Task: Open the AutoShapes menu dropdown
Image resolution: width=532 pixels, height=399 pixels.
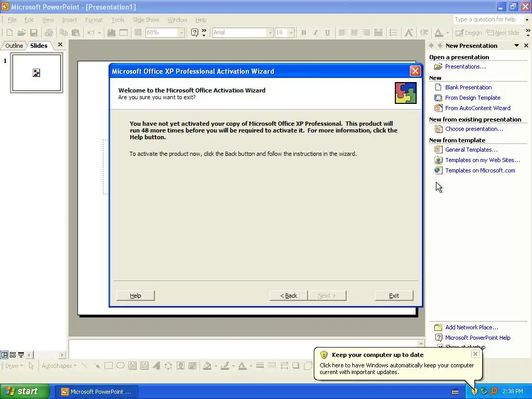Action: pyautogui.click(x=59, y=366)
